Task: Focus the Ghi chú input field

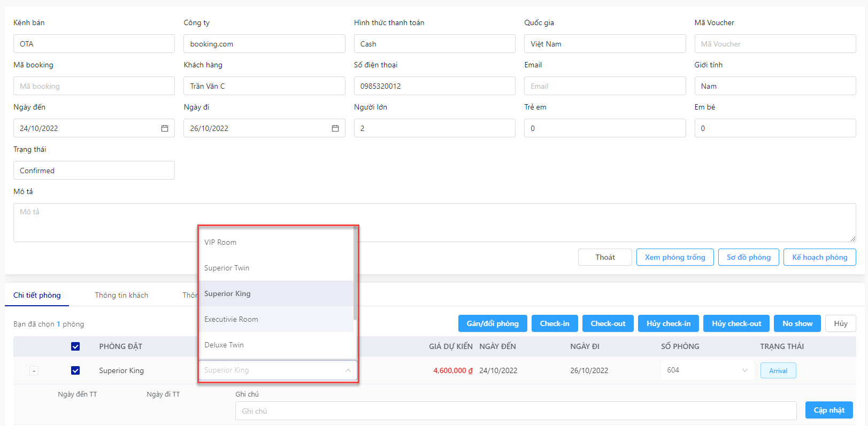Action: (x=516, y=411)
